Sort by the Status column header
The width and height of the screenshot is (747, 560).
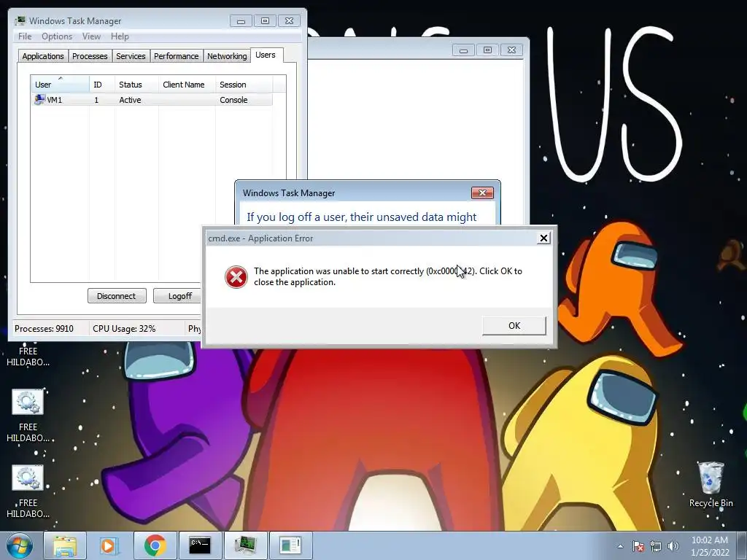(x=136, y=85)
